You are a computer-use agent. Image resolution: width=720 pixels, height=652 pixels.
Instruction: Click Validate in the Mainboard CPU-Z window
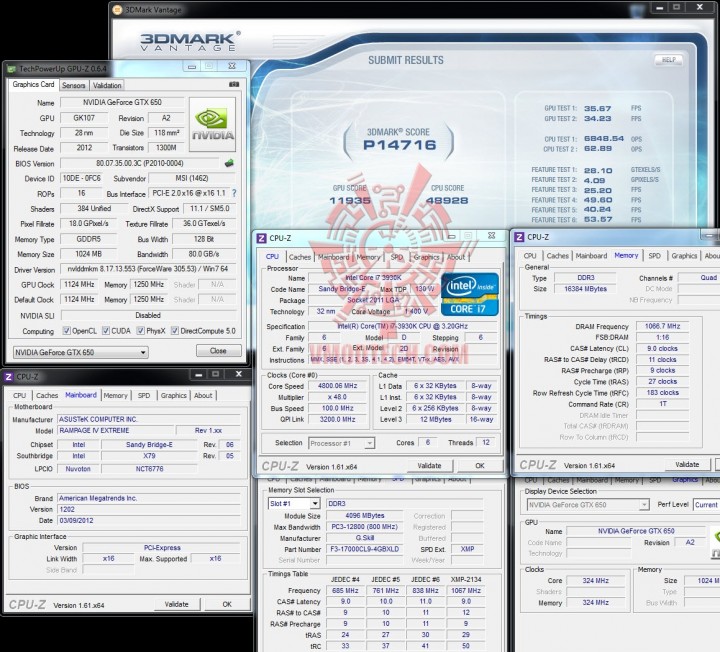[x=177, y=604]
